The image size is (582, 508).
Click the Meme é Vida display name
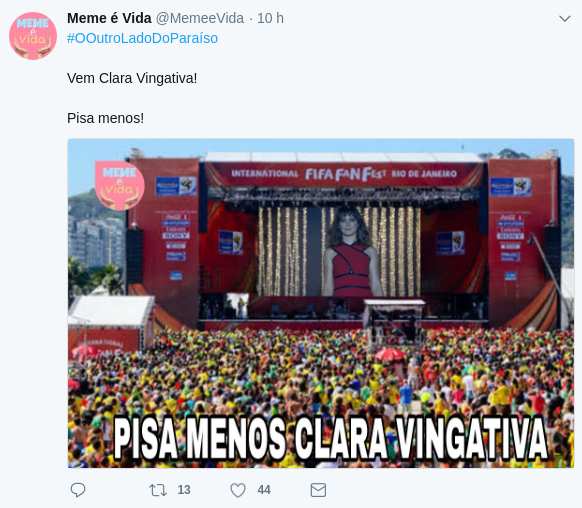tap(109, 18)
